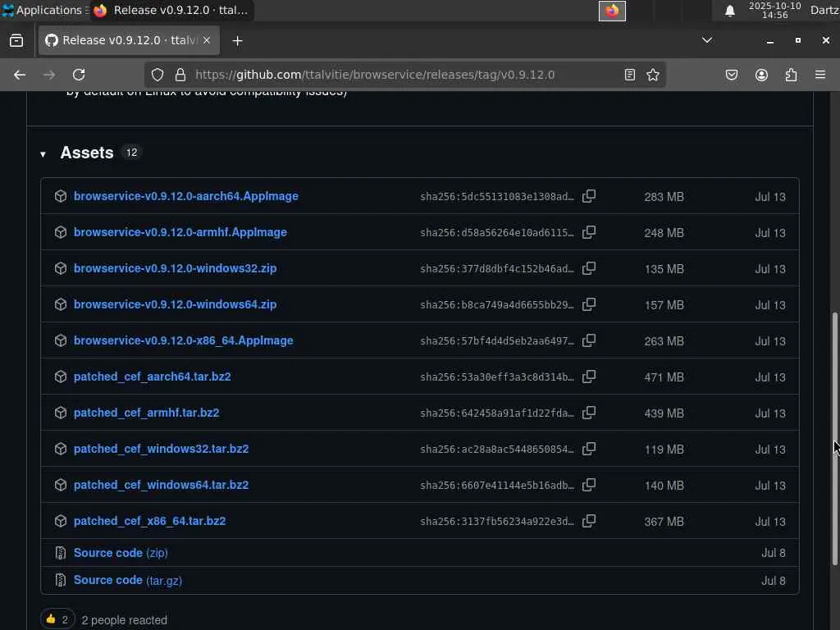Select the Release v0.9.12.0 browser tab
840x630 pixels.
(x=129, y=41)
